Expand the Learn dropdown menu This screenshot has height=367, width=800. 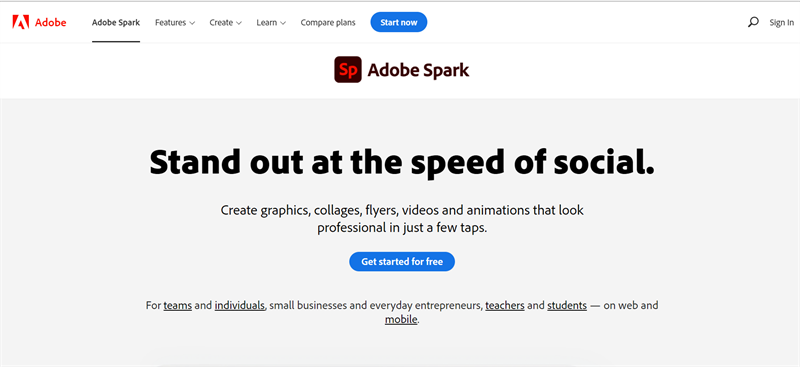pos(271,22)
